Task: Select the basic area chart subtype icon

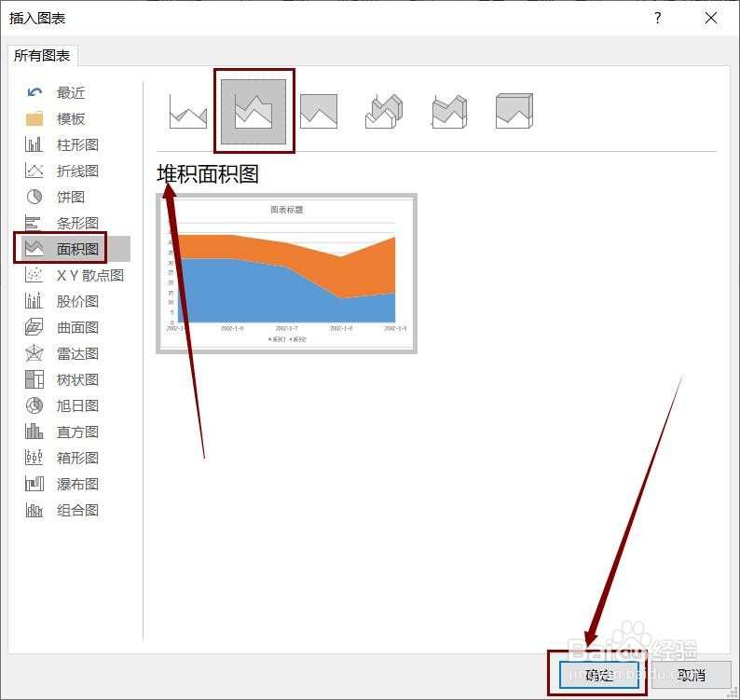Action: [188, 112]
